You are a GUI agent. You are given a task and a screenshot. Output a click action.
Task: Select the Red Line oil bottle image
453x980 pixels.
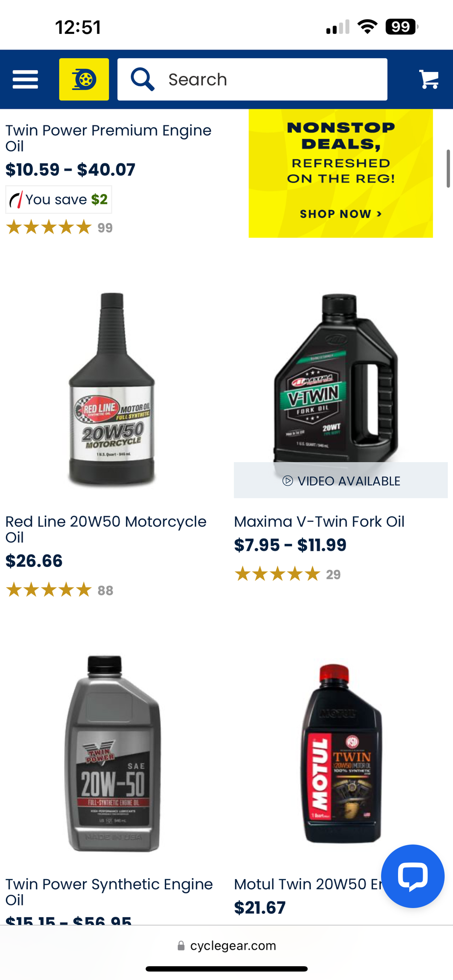click(x=112, y=390)
